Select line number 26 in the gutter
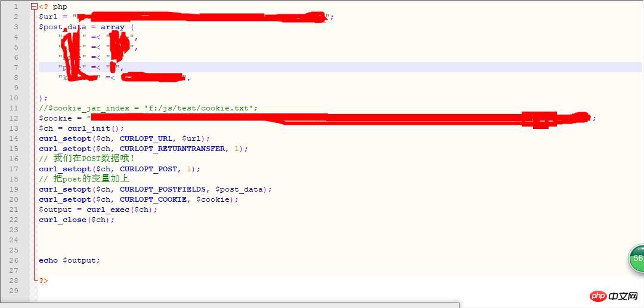The height and width of the screenshot is (308, 644). coord(14,260)
